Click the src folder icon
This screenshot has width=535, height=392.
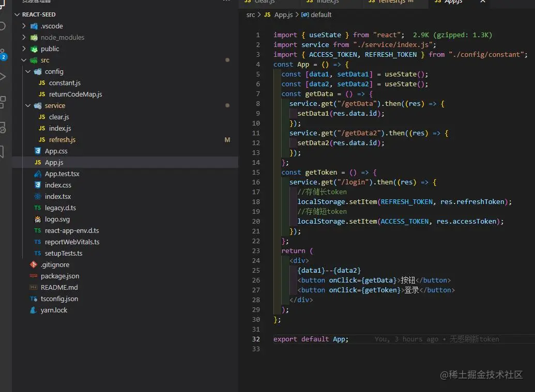[34, 60]
